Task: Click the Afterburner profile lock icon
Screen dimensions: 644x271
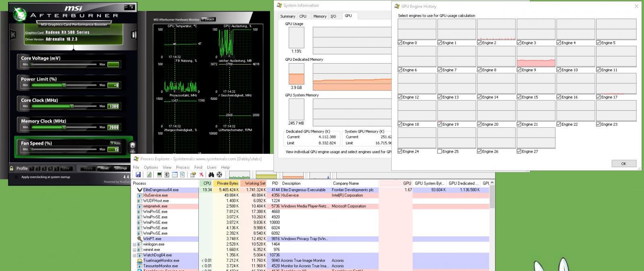Action: tap(12, 168)
